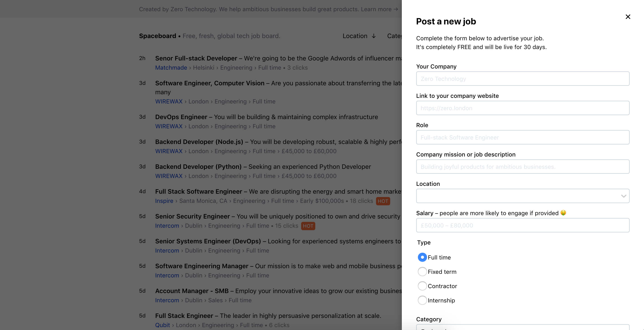Click the HOT badge on Inspire listing
Screen dimensions: 644x330
coord(383,201)
